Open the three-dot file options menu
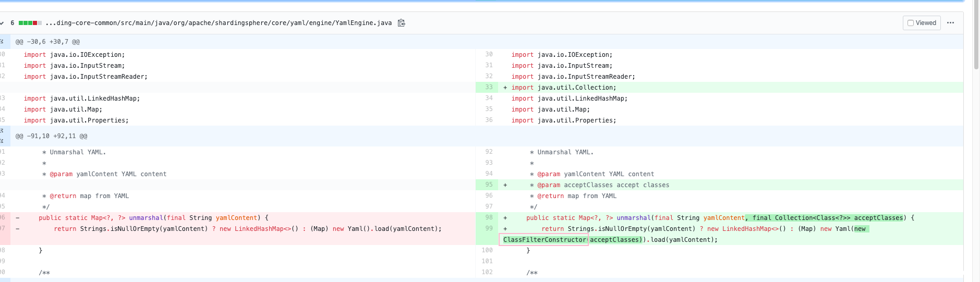The width and height of the screenshot is (980, 282). 950,23
